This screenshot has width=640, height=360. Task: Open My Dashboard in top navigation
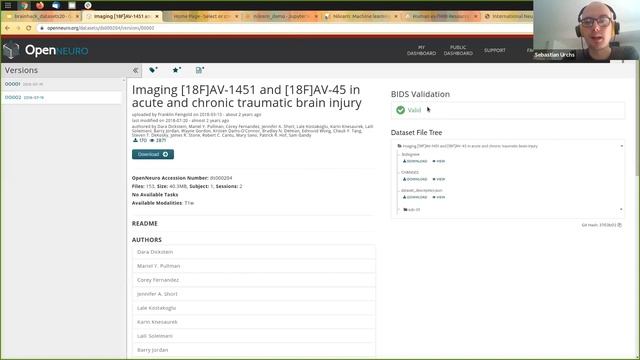421,50
